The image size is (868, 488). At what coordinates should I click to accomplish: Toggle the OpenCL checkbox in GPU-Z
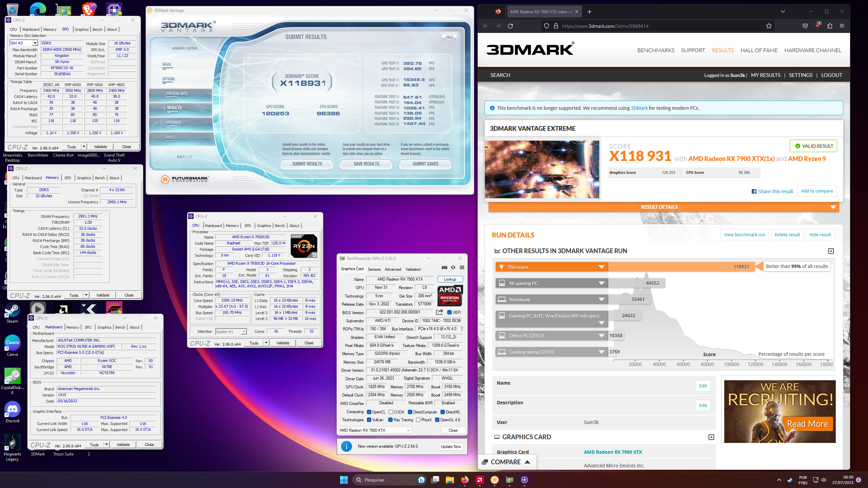click(x=369, y=412)
